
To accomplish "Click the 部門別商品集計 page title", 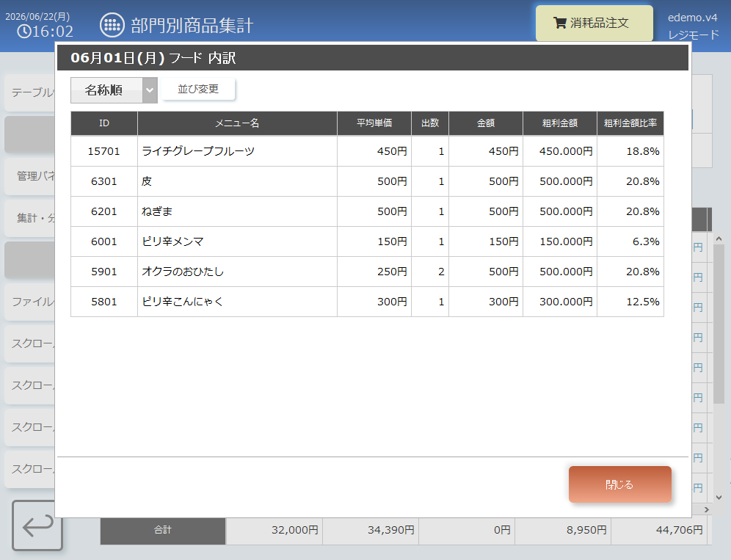I will (x=192, y=25).
